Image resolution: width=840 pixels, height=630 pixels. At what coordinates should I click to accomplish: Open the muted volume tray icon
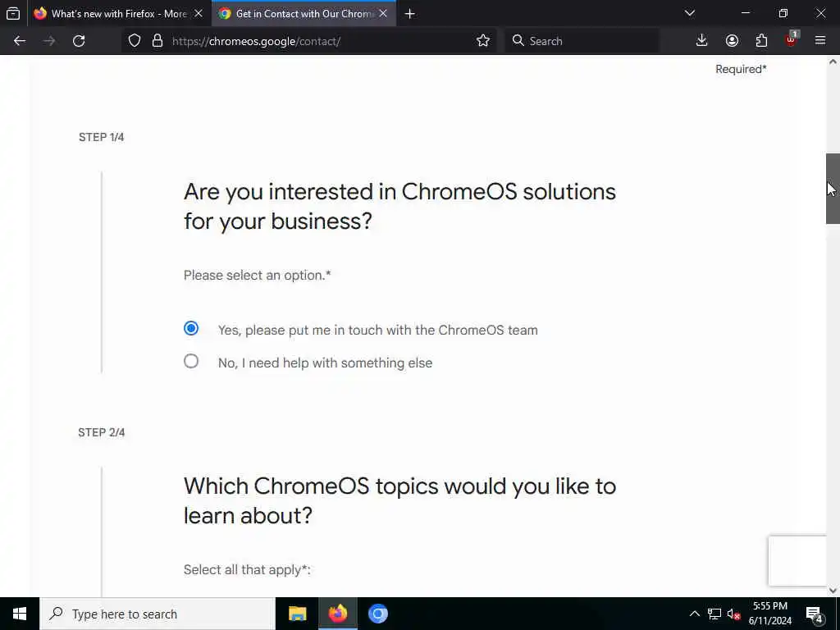pyautogui.click(x=733, y=614)
